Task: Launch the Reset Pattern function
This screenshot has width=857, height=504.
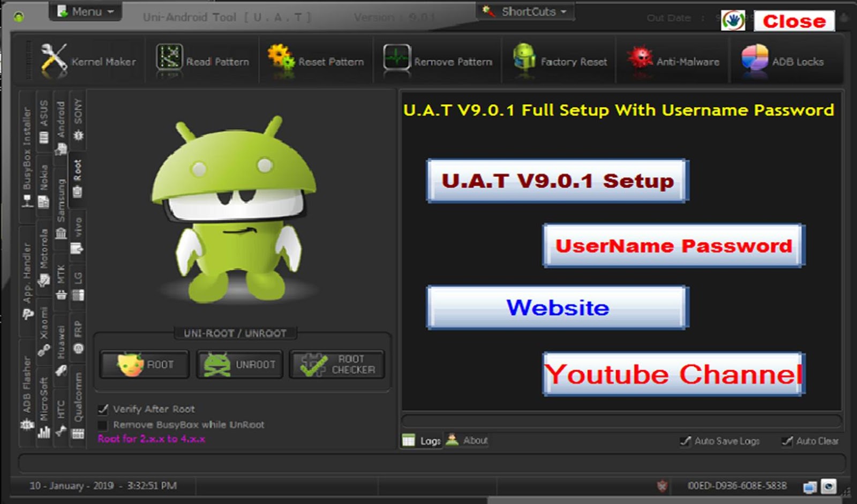Action: pyautogui.click(x=316, y=61)
